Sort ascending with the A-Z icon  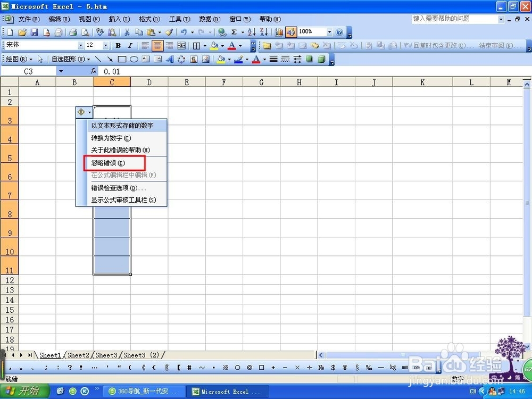252,32
